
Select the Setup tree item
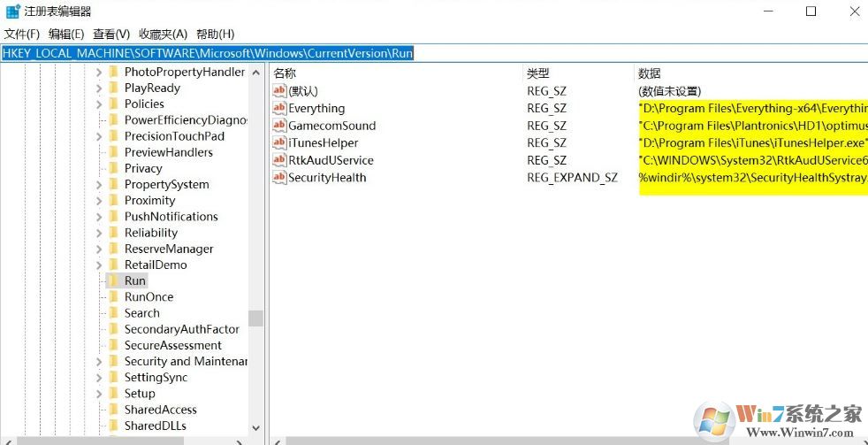coord(140,394)
